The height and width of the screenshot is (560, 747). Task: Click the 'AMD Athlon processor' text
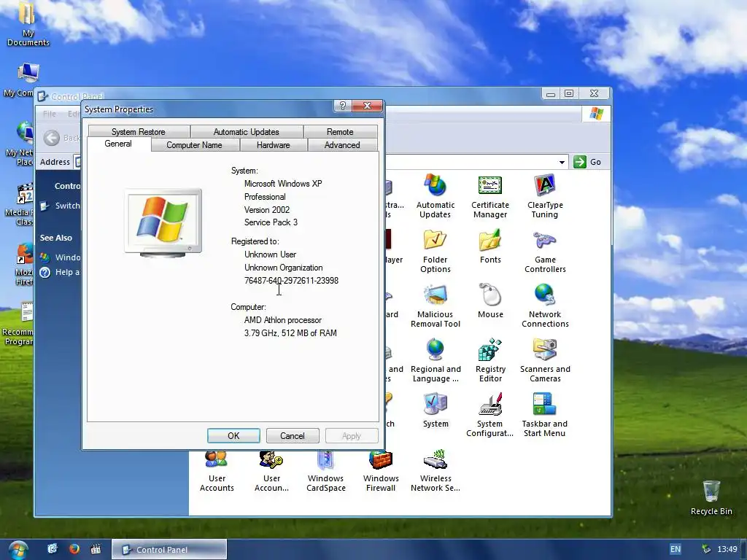coord(283,320)
